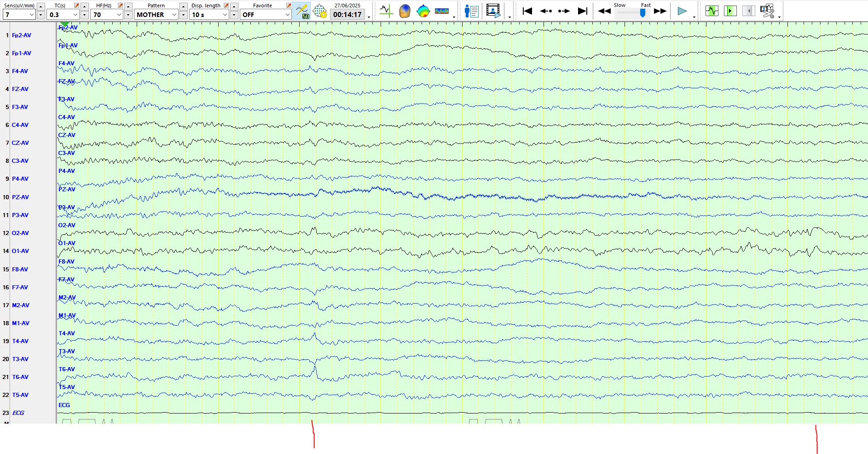Open the spectrogram trend display

[442, 11]
